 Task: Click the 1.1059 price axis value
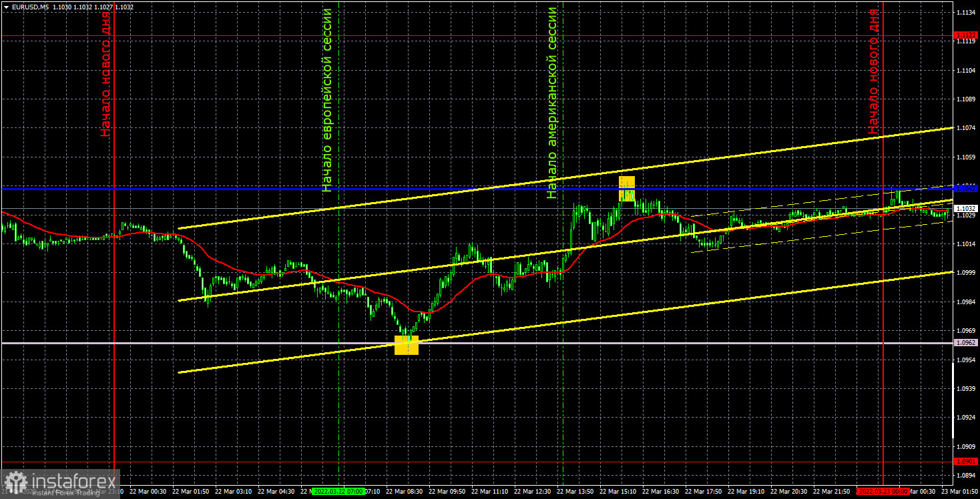[x=966, y=157]
